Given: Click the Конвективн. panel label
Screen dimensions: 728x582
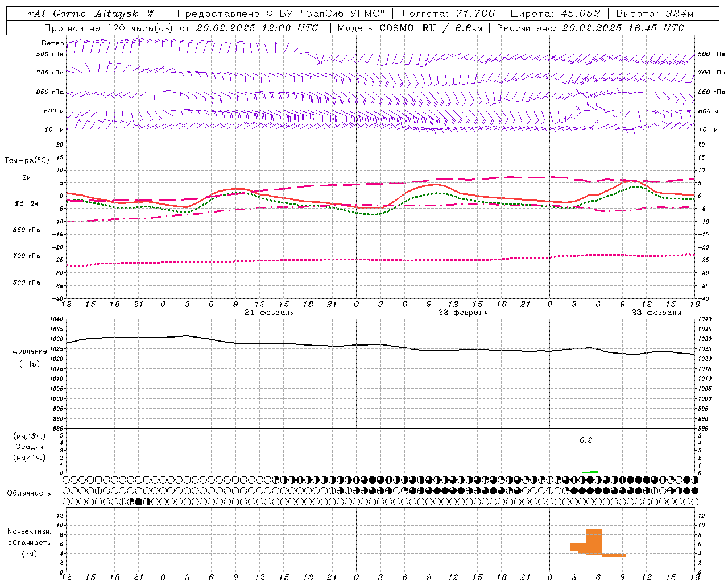Looking at the screenshot, I should coord(30,531).
